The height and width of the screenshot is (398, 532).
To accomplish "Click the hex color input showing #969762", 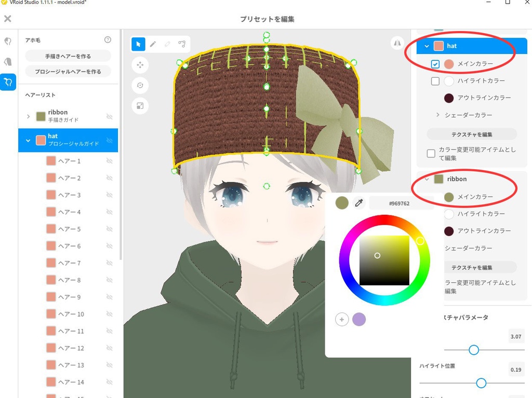I will pyautogui.click(x=399, y=202).
